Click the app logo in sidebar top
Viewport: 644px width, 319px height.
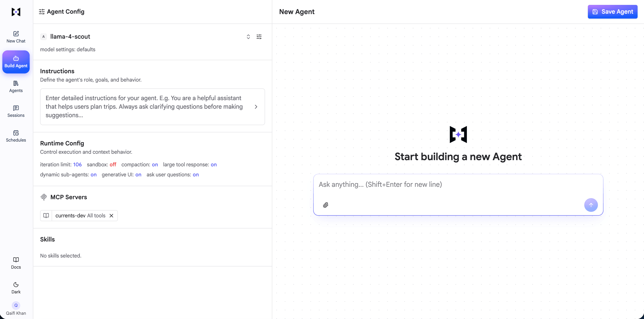tap(16, 12)
